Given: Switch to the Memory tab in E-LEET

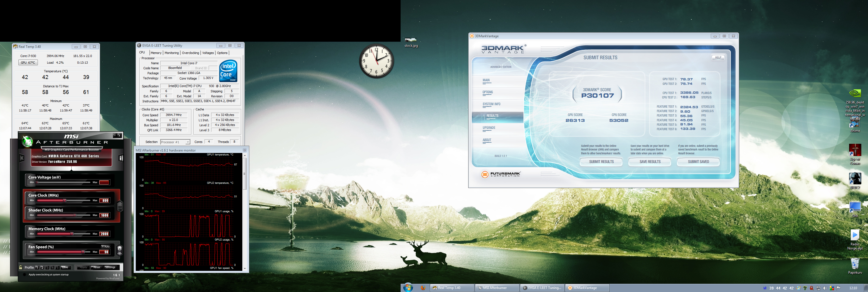Looking at the screenshot, I should [156, 53].
